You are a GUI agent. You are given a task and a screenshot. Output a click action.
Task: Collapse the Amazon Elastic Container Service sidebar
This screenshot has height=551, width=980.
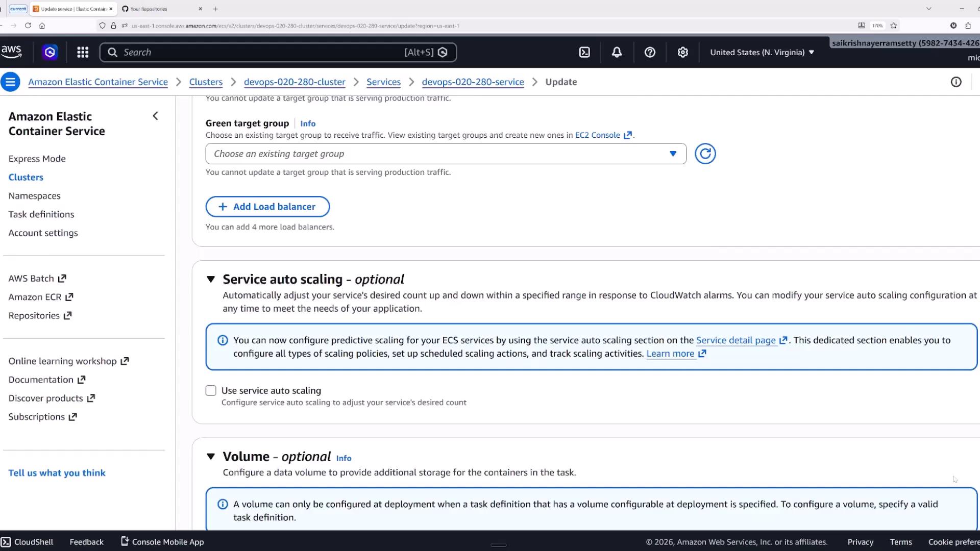point(156,116)
